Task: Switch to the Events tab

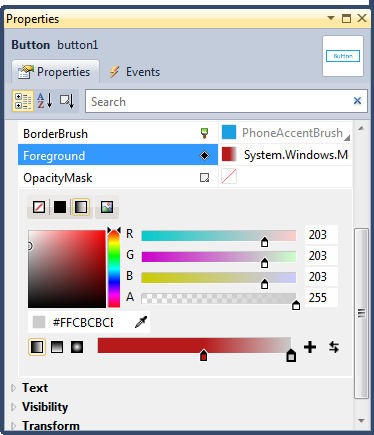Action: click(x=135, y=72)
